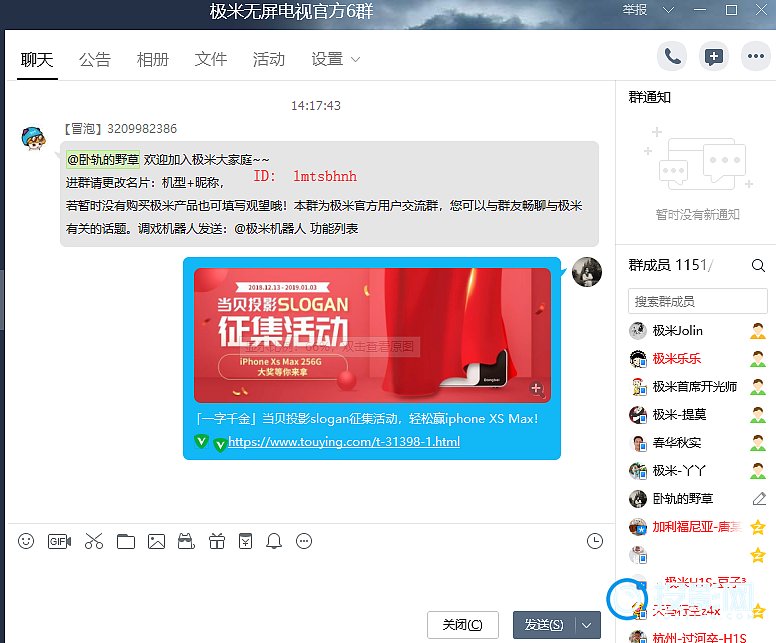Select member 极米首席开光师
The width and height of the screenshot is (776, 643).
coord(697,387)
